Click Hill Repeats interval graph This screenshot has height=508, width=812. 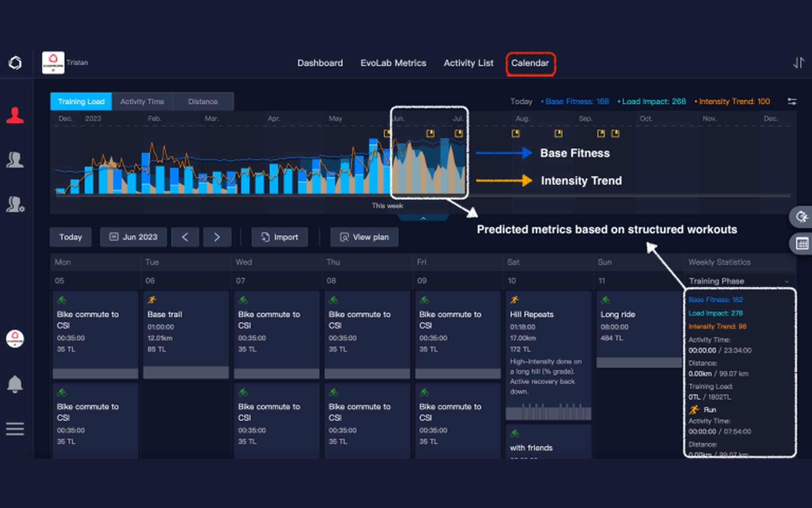click(549, 412)
